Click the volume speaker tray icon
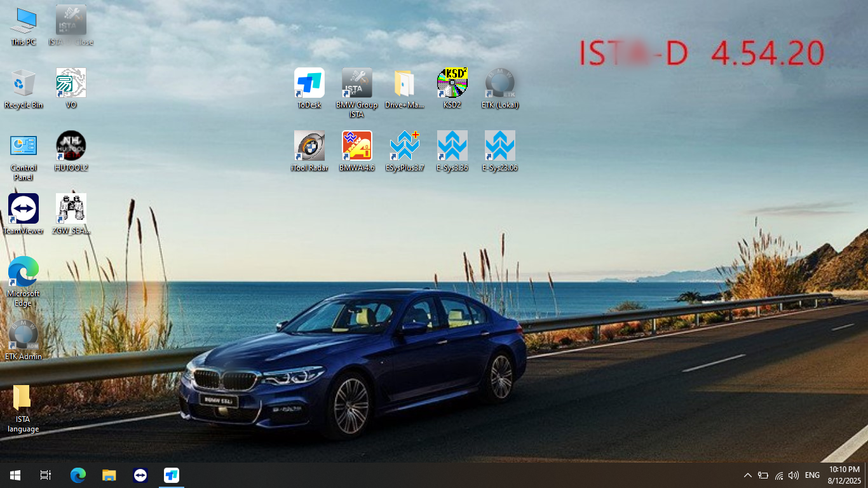Screen dimensions: 868x488 tap(793, 475)
